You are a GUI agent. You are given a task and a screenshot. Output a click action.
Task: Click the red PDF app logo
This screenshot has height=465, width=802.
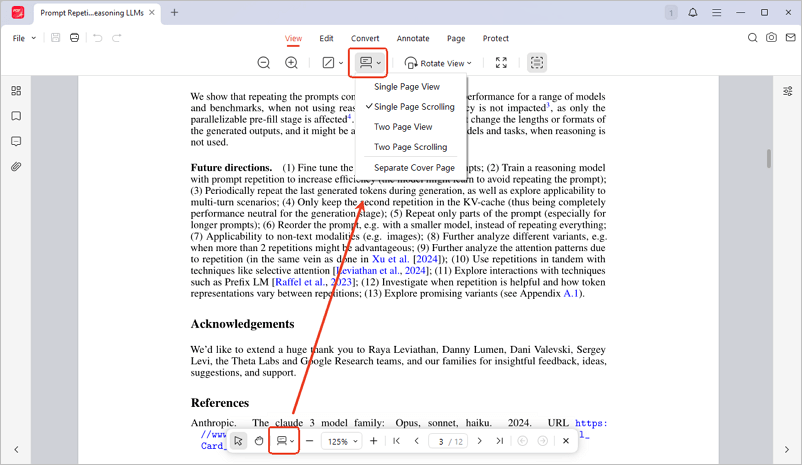[18, 13]
